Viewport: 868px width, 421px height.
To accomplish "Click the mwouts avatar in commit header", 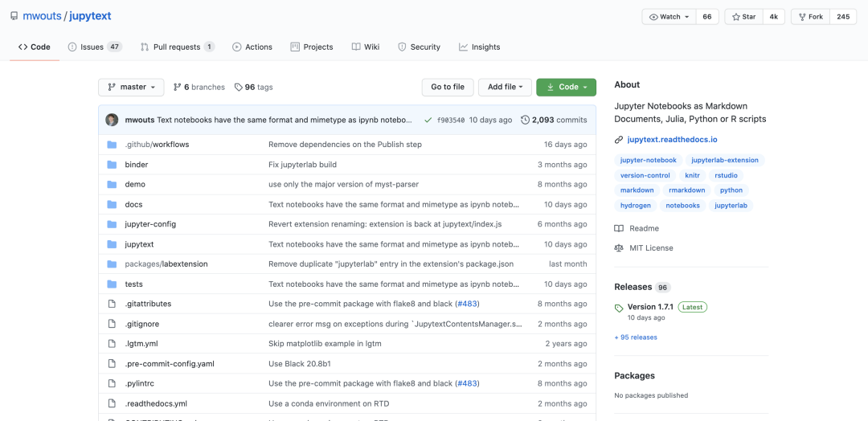I will pyautogui.click(x=113, y=120).
